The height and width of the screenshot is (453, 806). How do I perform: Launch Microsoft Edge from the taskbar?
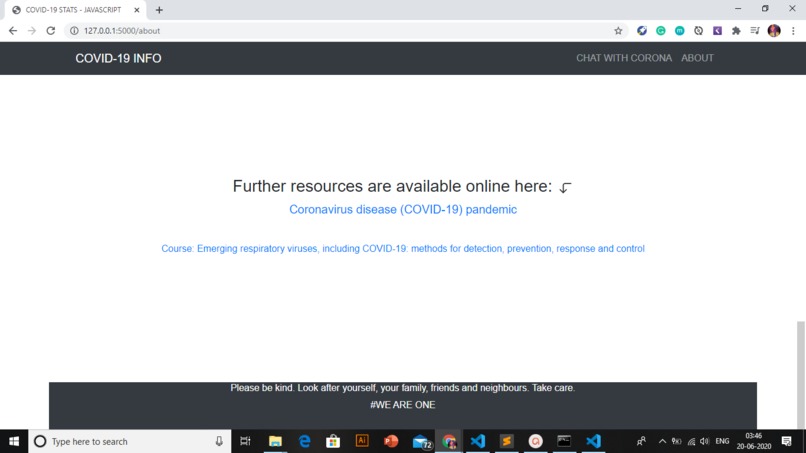pyautogui.click(x=304, y=441)
